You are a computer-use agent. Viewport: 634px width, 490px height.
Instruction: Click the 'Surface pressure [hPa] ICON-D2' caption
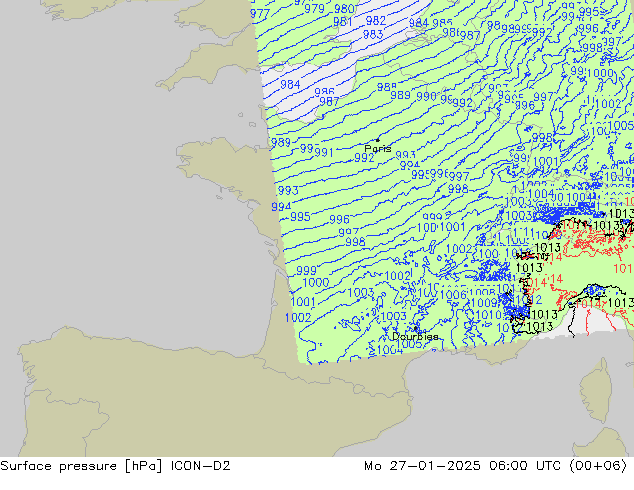pos(115,466)
